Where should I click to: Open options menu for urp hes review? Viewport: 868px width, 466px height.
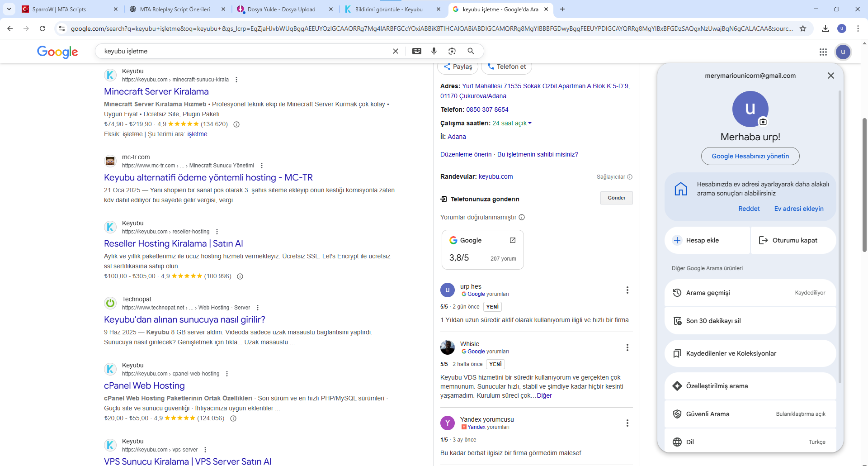[627, 290]
